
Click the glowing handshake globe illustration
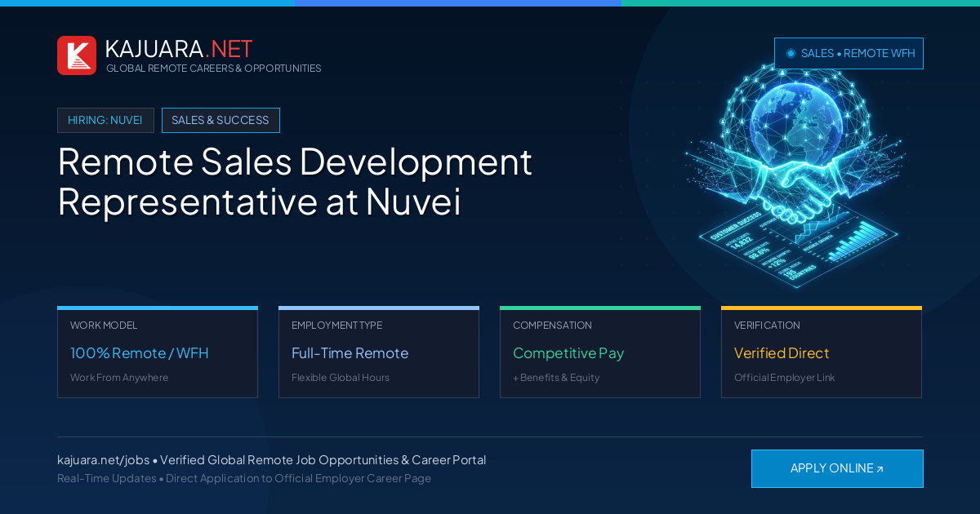pos(796,175)
